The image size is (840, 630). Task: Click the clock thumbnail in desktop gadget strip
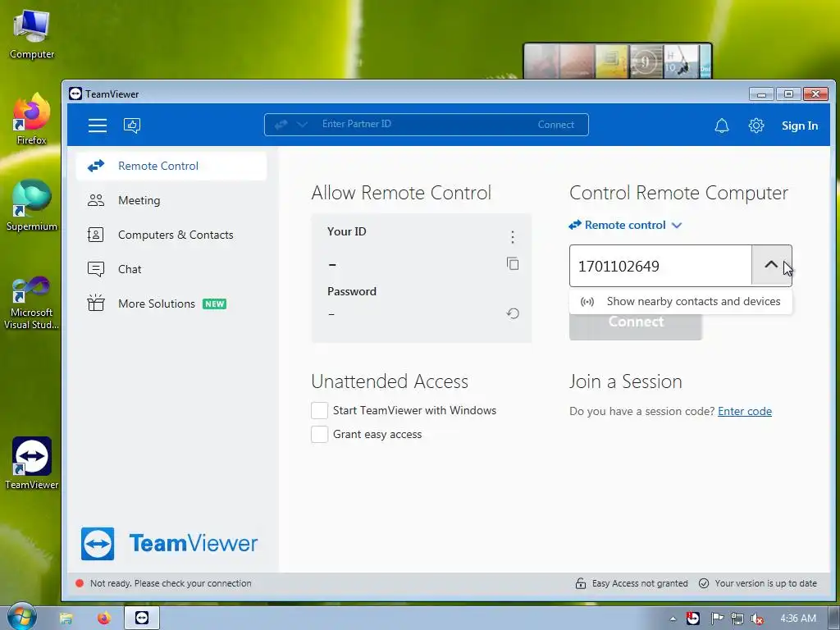click(646, 62)
